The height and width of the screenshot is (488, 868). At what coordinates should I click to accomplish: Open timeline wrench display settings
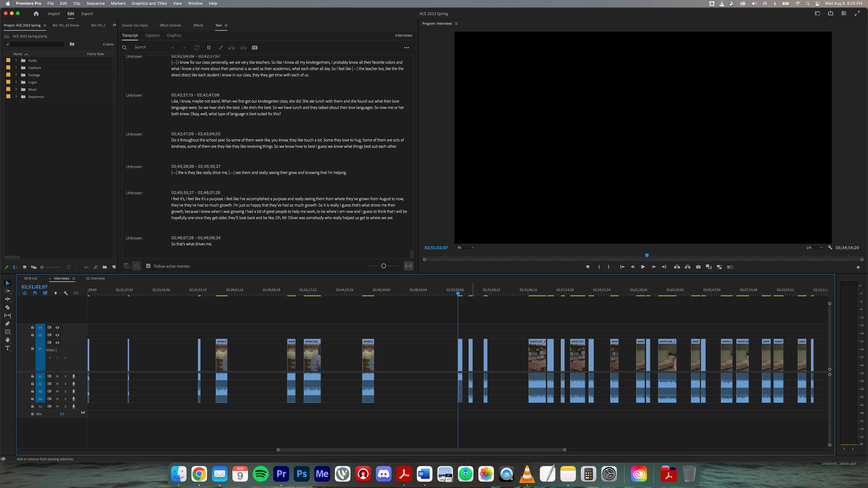pyautogui.click(x=66, y=293)
